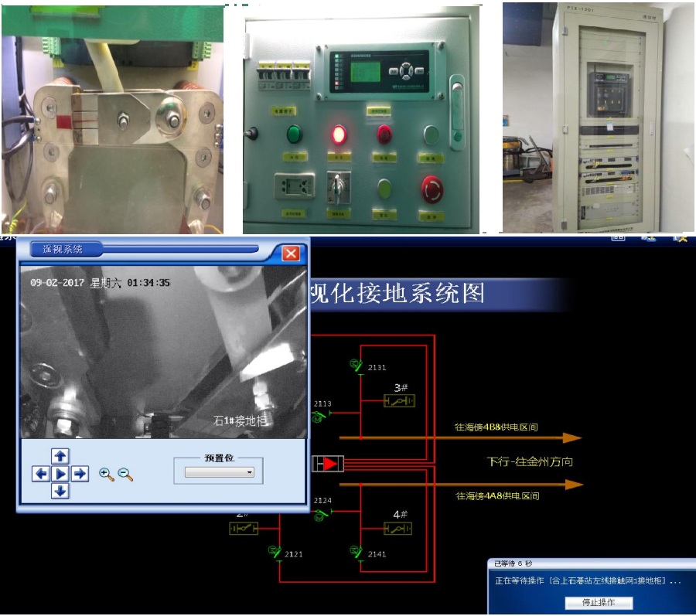Screen dimensions: 696x616
Task: Toggle the 2113 motorized disconnector
Action: (319, 416)
